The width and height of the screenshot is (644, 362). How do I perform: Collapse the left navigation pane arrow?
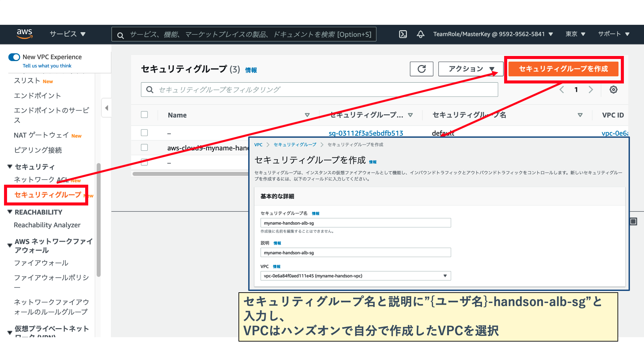tap(107, 108)
